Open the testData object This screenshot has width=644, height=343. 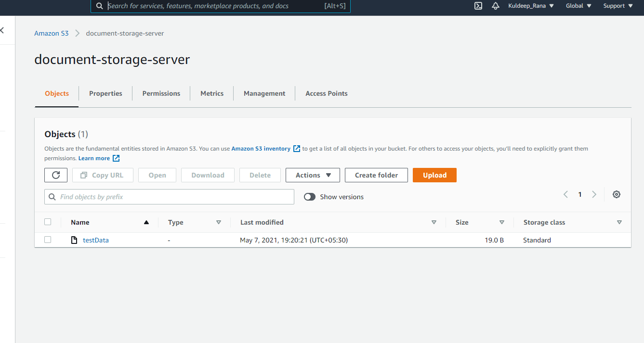95,240
